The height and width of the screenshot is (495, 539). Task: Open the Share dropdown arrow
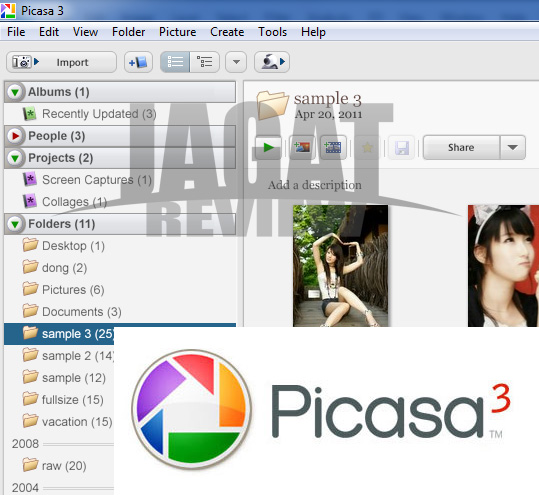[513, 147]
